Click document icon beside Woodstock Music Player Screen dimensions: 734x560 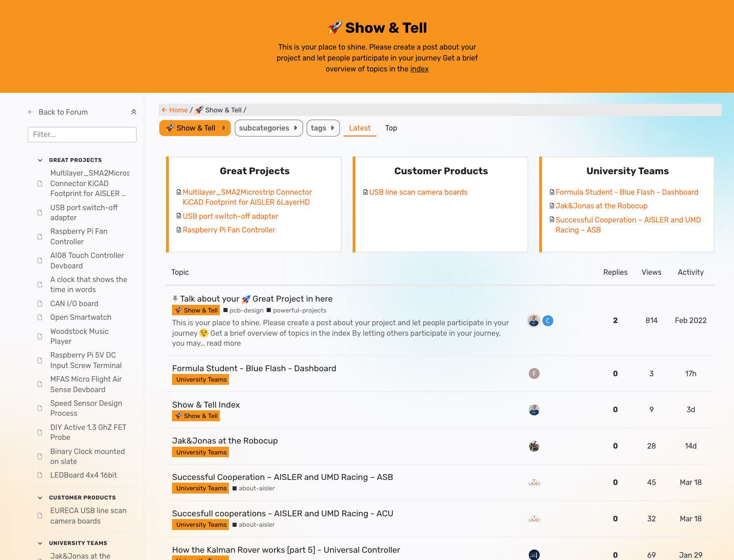pos(40,336)
